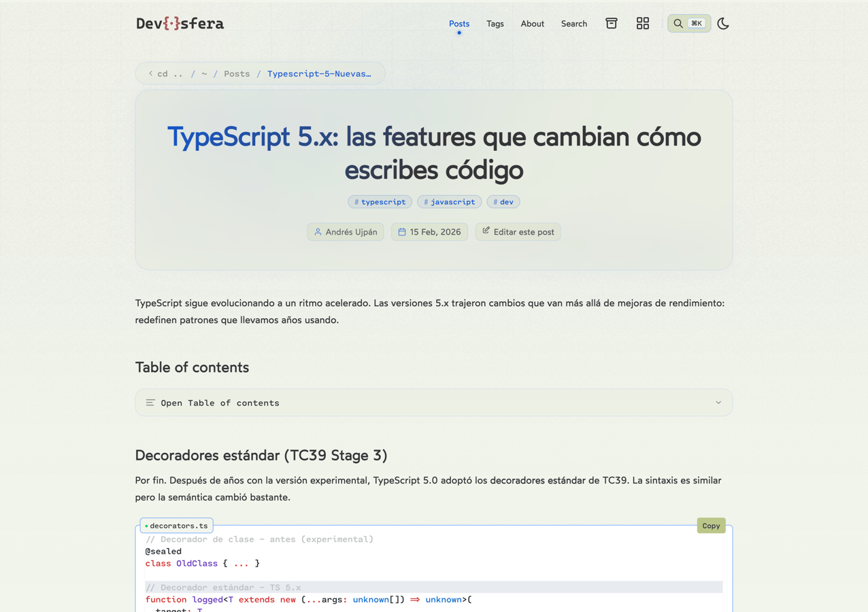868x612 pixels.
Task: Open the grid view icon in header
Action: [x=643, y=23]
